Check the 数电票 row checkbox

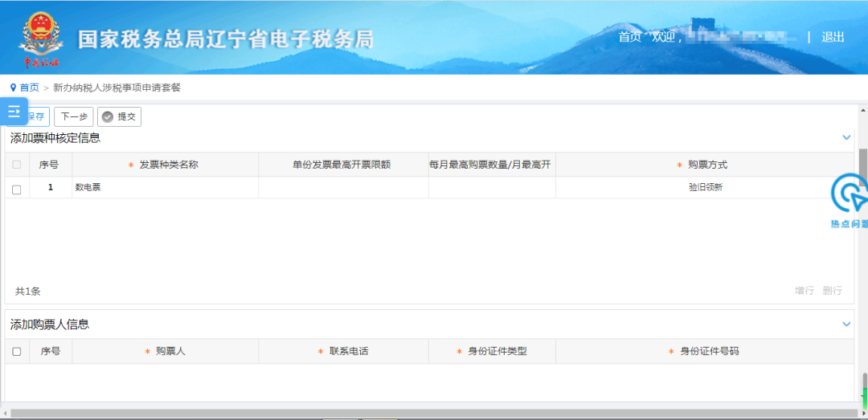click(17, 190)
